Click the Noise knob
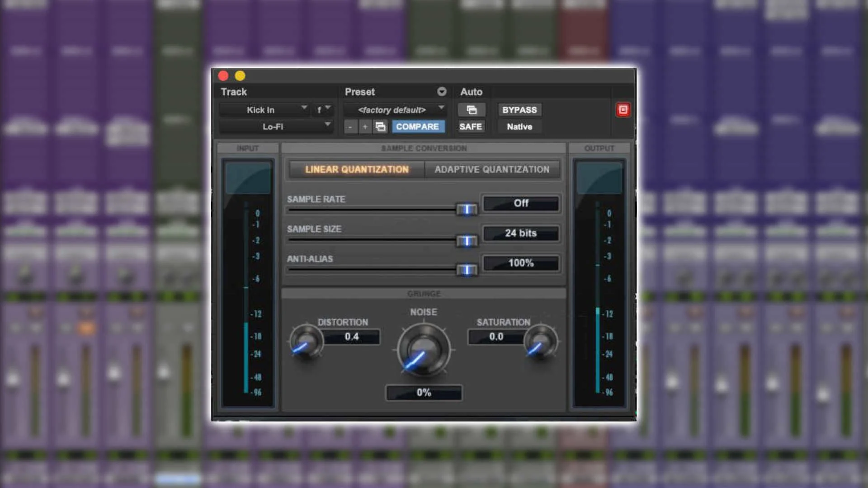868x488 pixels. coord(424,350)
